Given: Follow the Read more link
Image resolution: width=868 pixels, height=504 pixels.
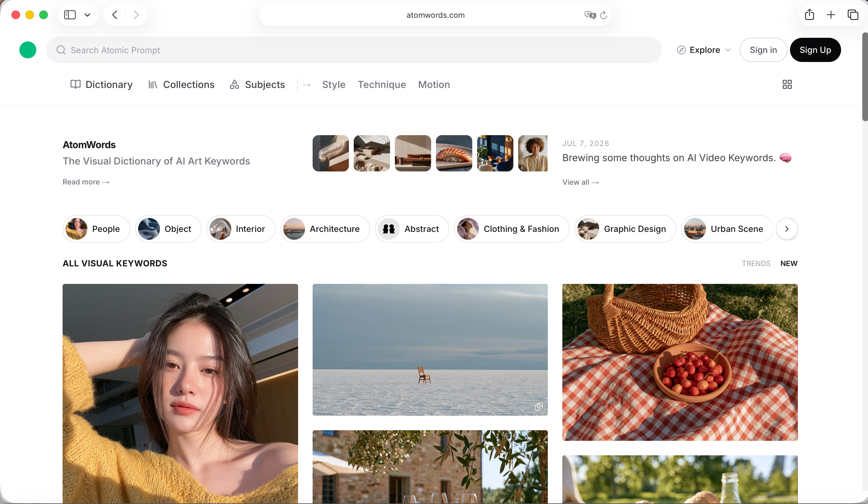Looking at the screenshot, I should click(x=86, y=182).
